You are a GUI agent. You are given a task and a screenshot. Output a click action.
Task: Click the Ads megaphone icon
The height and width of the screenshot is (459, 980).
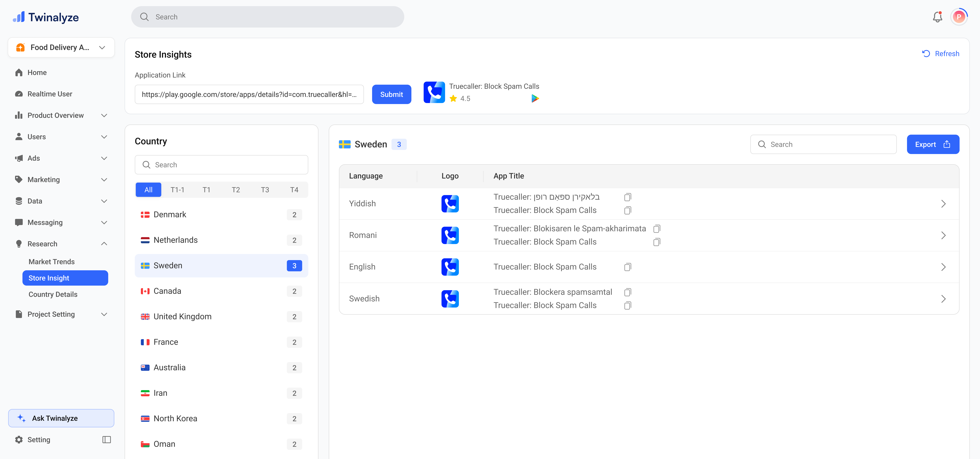tap(19, 158)
